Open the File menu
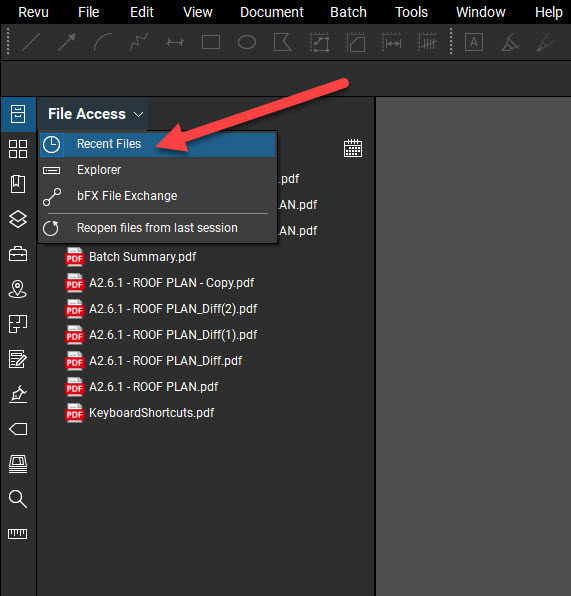 tap(89, 12)
